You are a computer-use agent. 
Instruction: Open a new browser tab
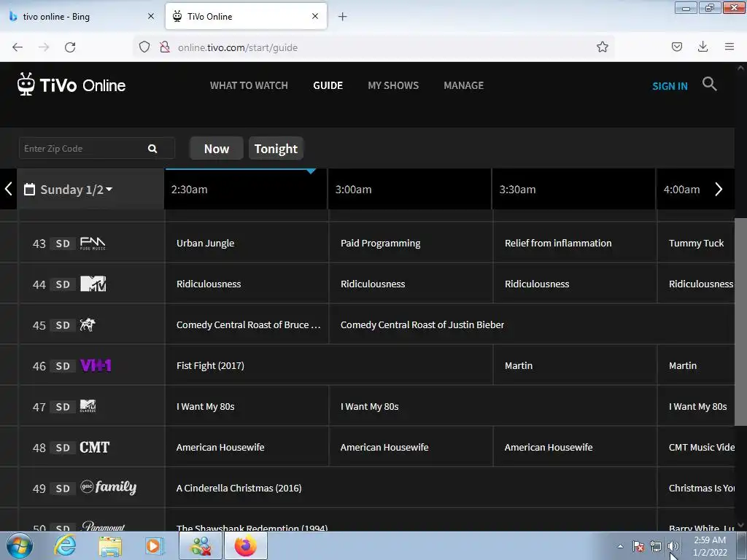(342, 17)
